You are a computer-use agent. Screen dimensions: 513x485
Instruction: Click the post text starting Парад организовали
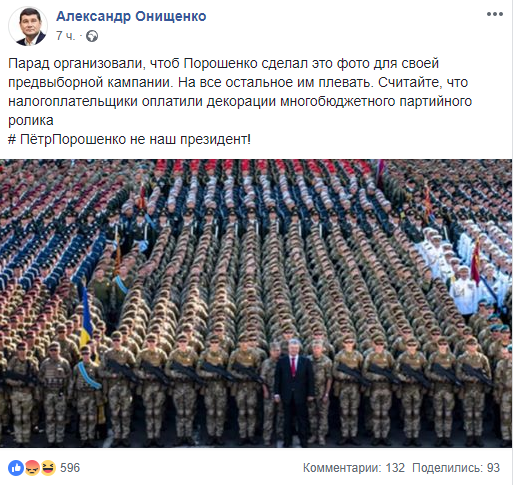pyautogui.click(x=240, y=92)
